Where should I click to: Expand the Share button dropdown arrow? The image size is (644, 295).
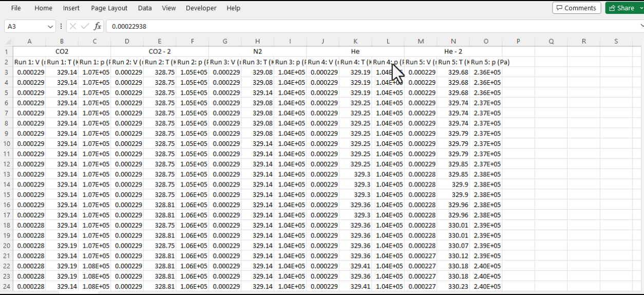(x=640, y=8)
